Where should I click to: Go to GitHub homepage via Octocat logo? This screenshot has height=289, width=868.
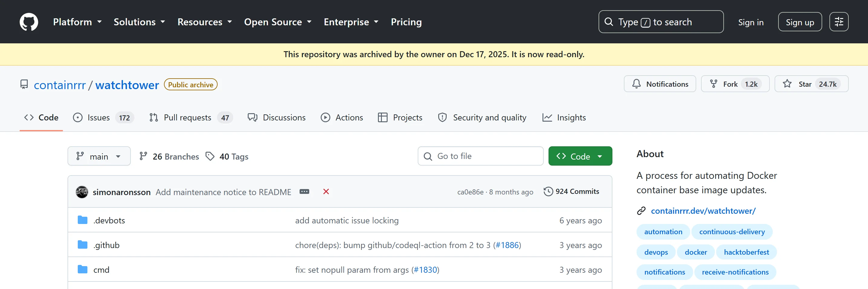click(29, 22)
